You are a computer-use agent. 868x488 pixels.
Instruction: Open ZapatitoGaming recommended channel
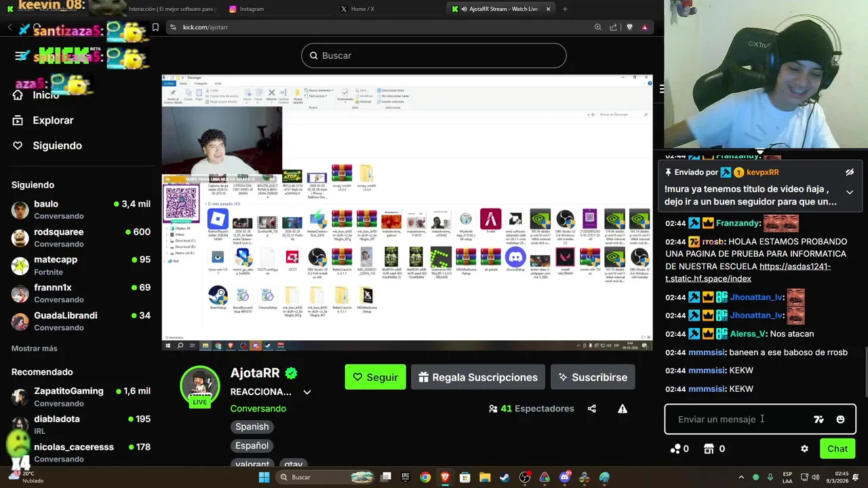pos(81,396)
